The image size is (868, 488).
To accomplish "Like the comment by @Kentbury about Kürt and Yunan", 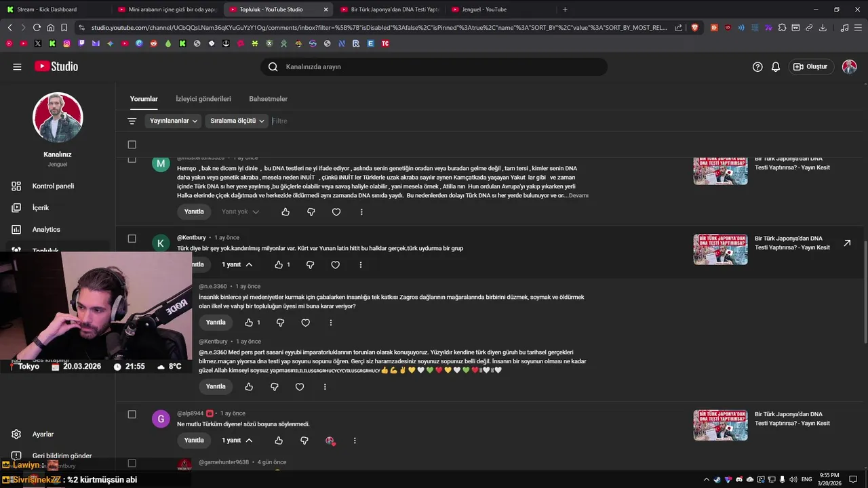I will 279,264.
